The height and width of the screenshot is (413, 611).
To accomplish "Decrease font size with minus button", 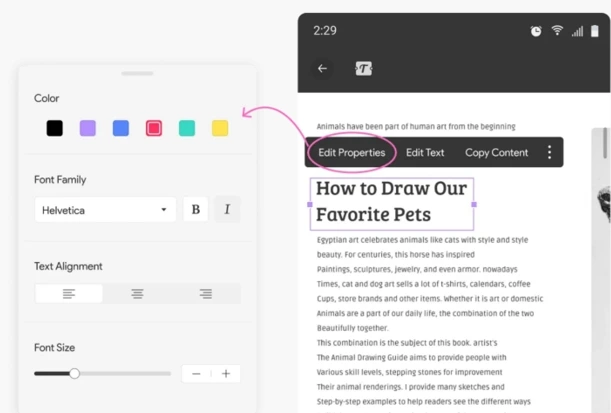I will 196,374.
